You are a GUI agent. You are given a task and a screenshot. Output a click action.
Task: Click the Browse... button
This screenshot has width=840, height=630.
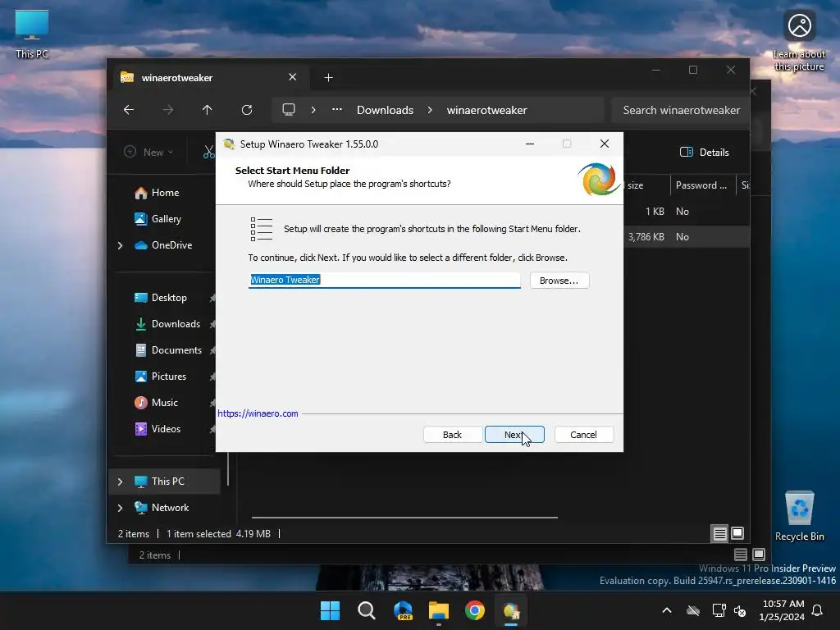click(559, 281)
